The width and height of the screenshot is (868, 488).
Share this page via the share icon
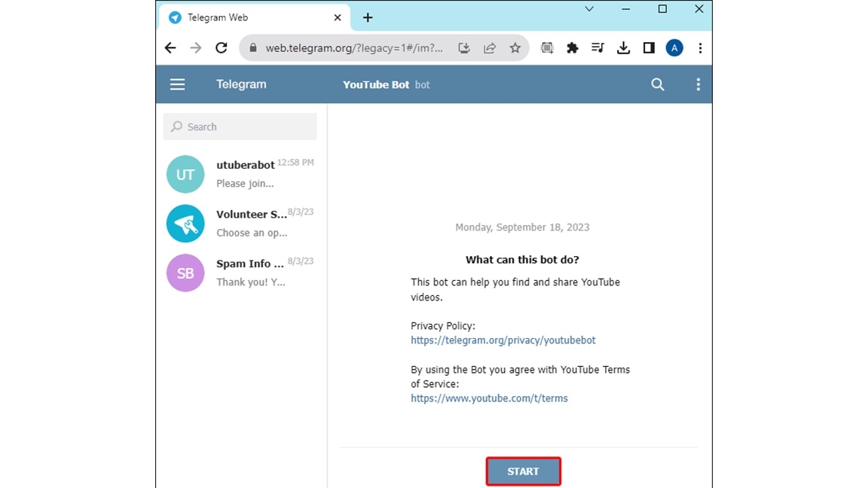click(x=489, y=47)
